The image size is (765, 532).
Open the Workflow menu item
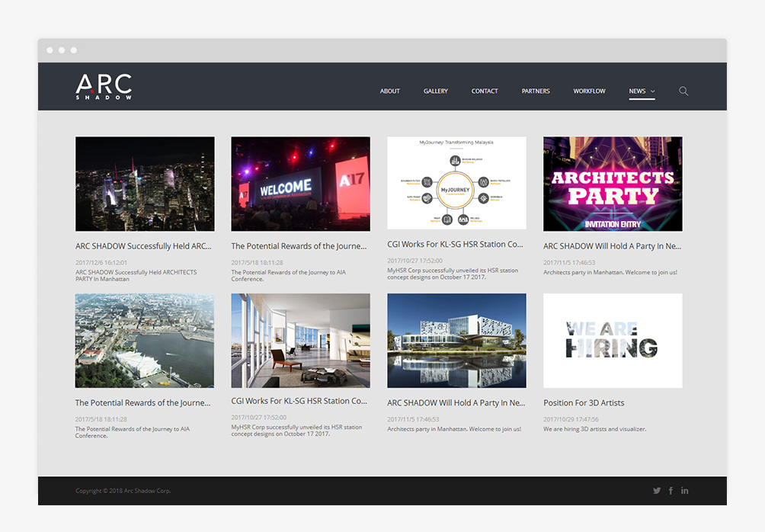(589, 91)
